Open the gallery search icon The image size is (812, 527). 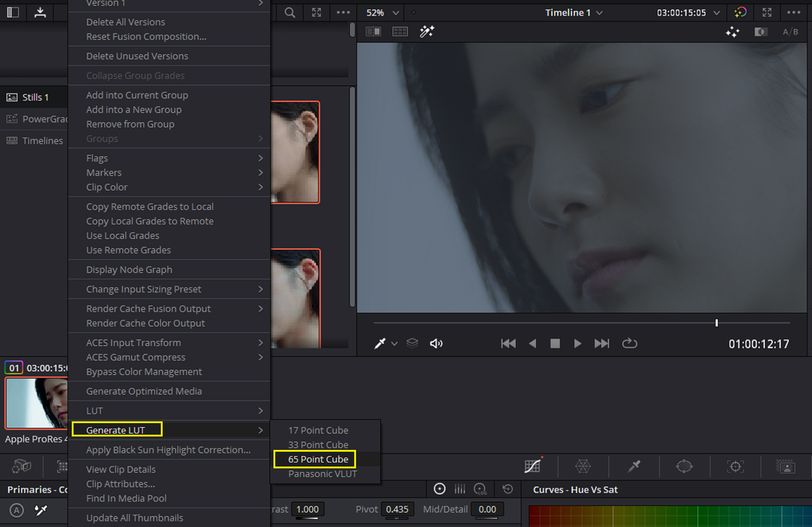290,13
